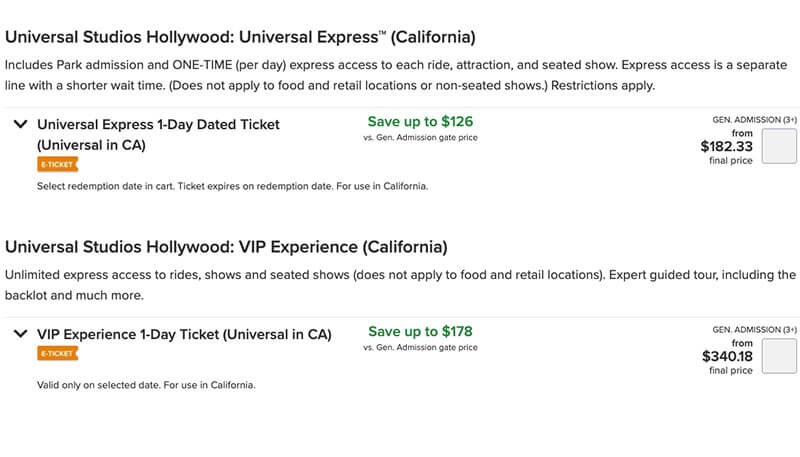Click the Universal Express (California) section heading
The height and width of the screenshot is (457, 800).
pyautogui.click(x=240, y=37)
